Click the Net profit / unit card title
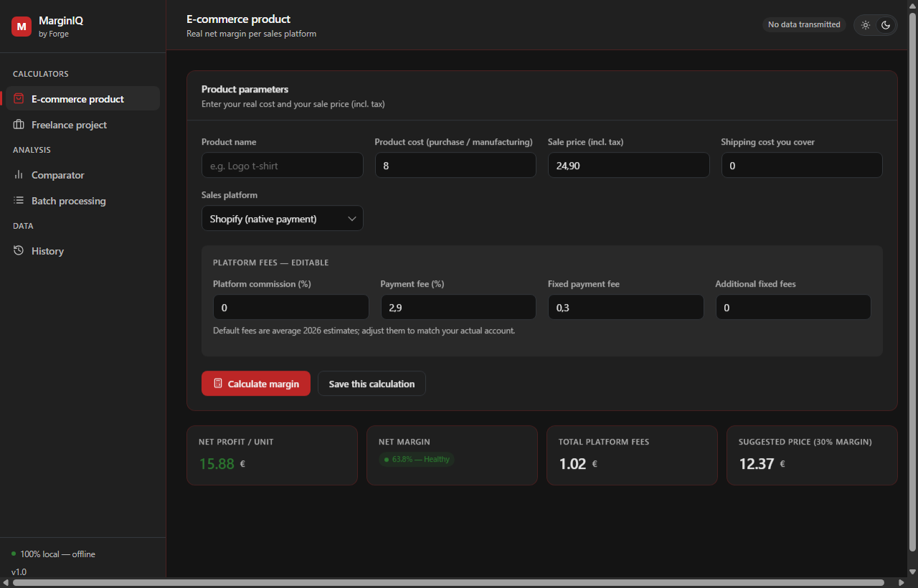Image resolution: width=918 pixels, height=588 pixels. click(x=236, y=442)
